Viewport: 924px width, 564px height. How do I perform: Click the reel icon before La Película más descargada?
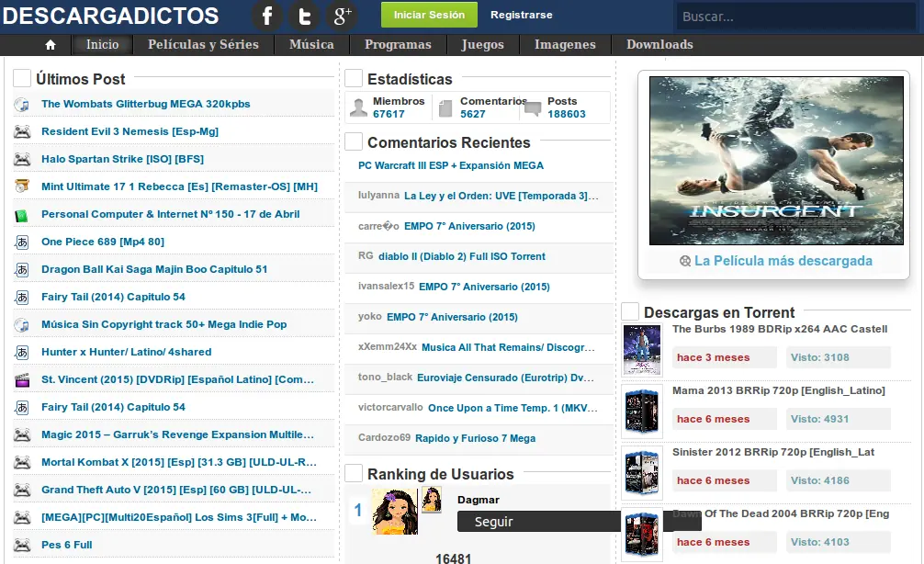point(685,261)
